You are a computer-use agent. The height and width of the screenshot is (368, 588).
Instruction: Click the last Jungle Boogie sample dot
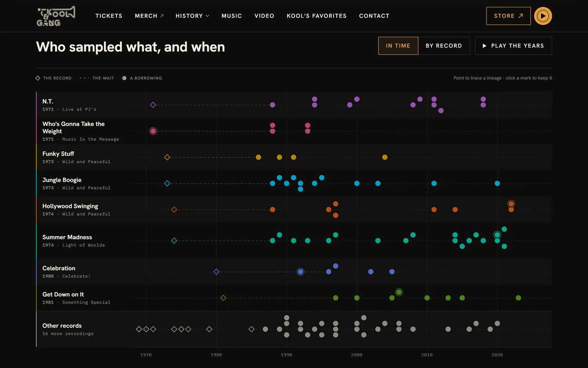click(x=497, y=183)
